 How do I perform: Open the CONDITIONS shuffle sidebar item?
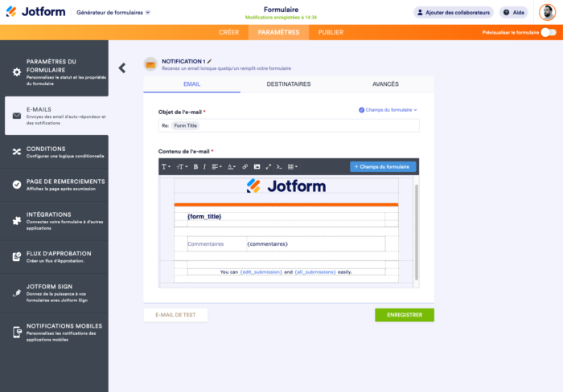click(54, 152)
